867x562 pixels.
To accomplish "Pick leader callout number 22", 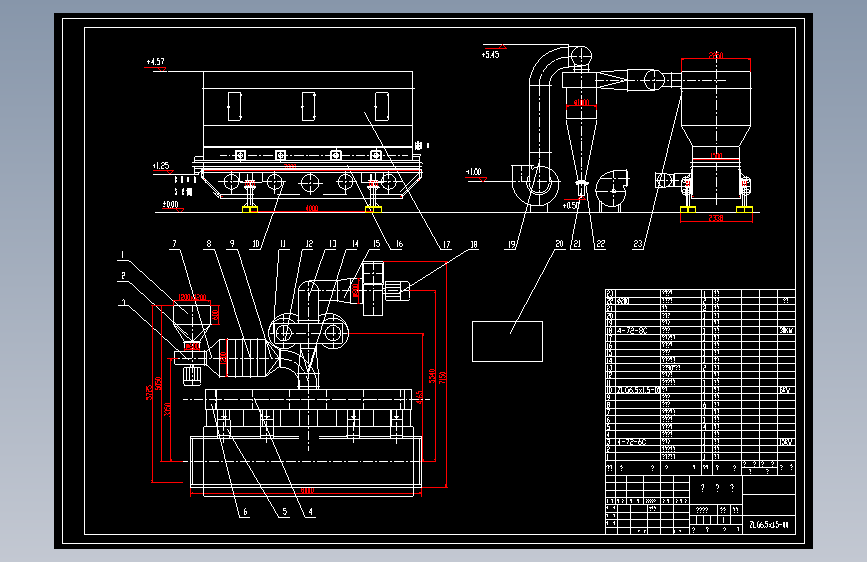I will pyautogui.click(x=600, y=244).
